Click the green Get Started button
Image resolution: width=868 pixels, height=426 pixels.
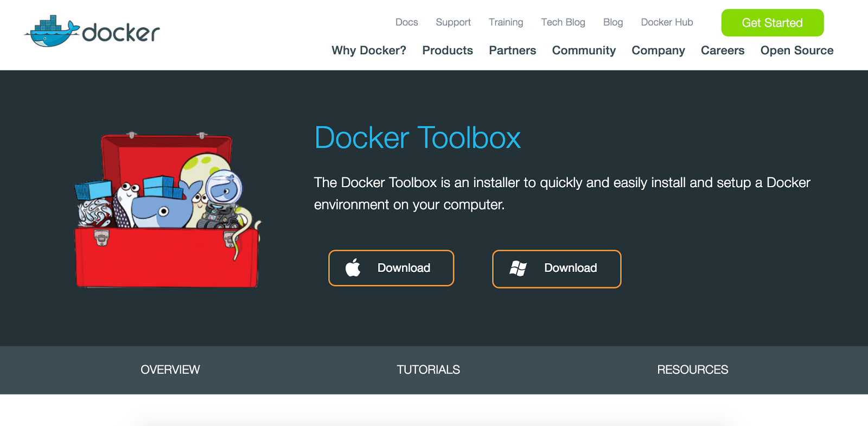pos(773,23)
